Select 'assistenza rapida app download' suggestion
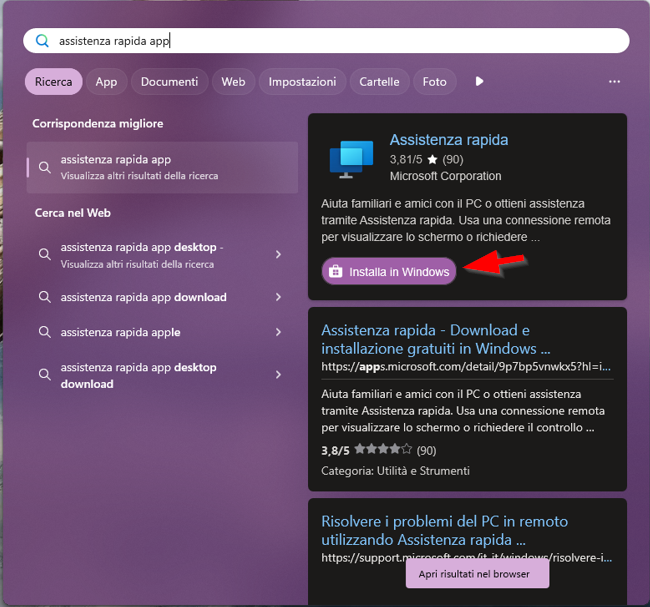The image size is (650, 607). (x=162, y=297)
